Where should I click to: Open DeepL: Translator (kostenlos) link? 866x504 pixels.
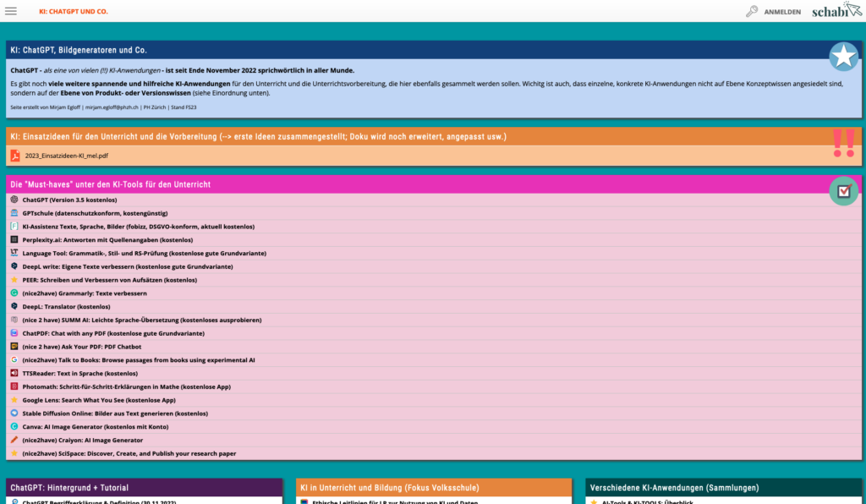click(66, 306)
